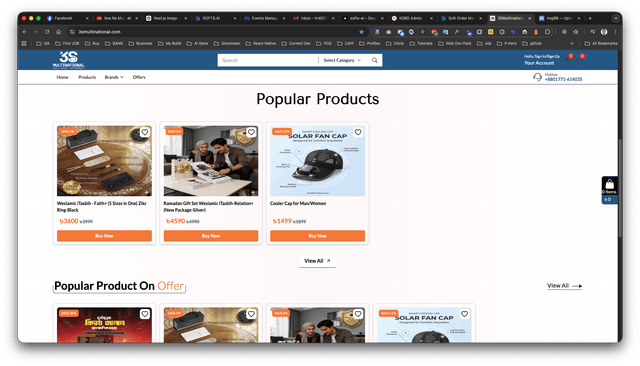The image size is (640, 366).
Task: Open the header cart icon with badge
Action: click(580, 60)
